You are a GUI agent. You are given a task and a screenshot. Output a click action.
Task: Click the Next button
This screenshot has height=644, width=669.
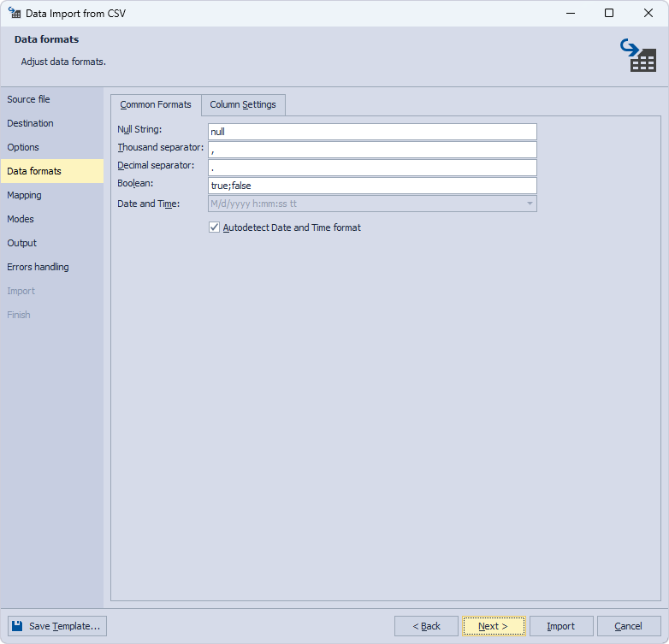tap(494, 626)
